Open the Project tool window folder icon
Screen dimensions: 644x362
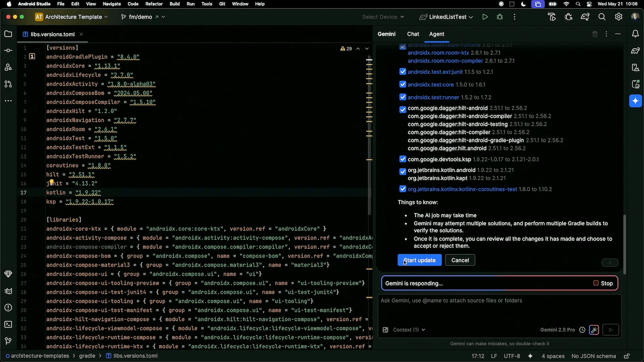(x=8, y=34)
